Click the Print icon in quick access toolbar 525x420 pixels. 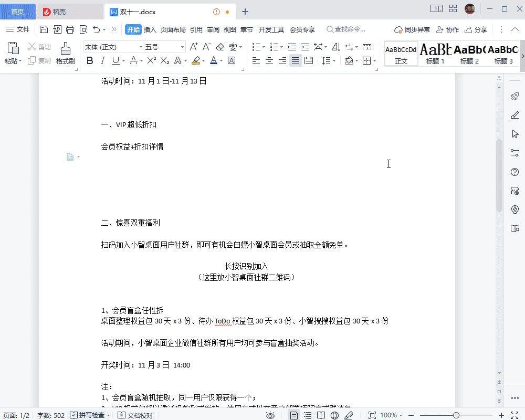pos(70,29)
